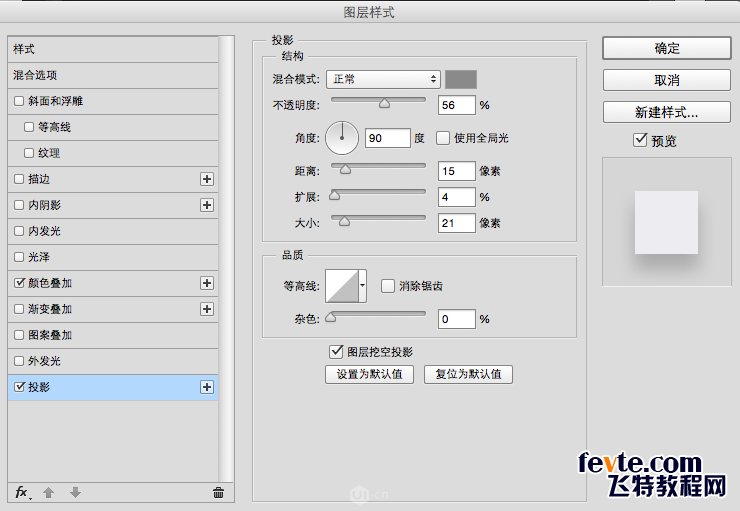Viewport: 740px width, 511px height.
Task: Select 样式 panel item
Action: (x=113, y=49)
